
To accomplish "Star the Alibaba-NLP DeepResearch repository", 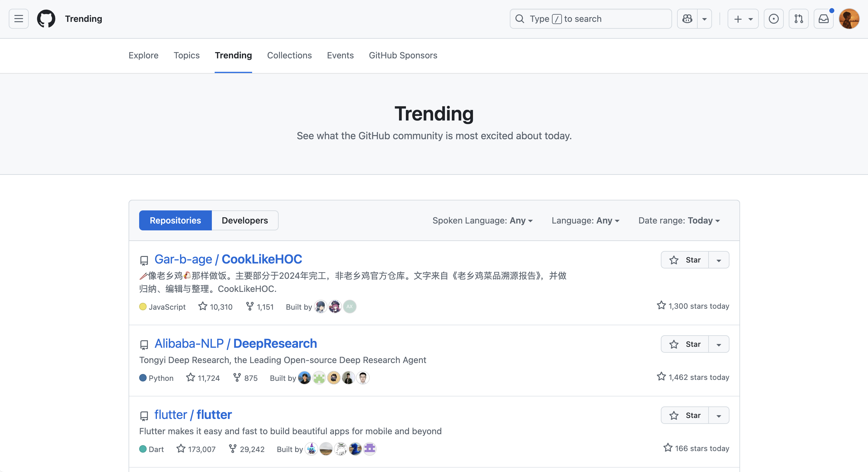I will [685, 344].
